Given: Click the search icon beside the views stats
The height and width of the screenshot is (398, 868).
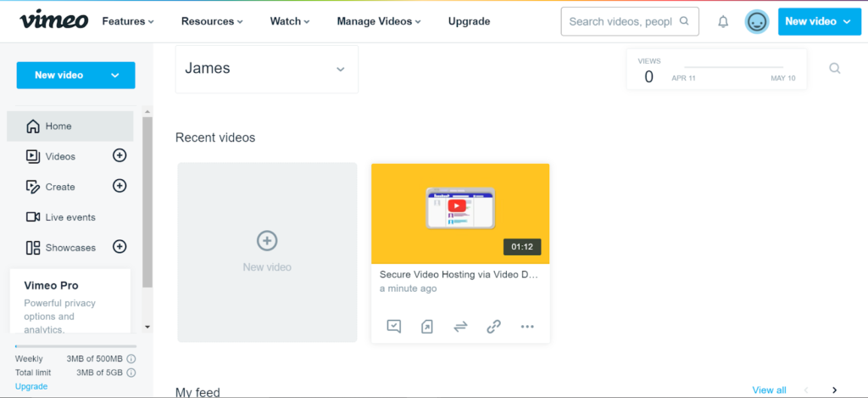Looking at the screenshot, I should pyautogui.click(x=835, y=69).
